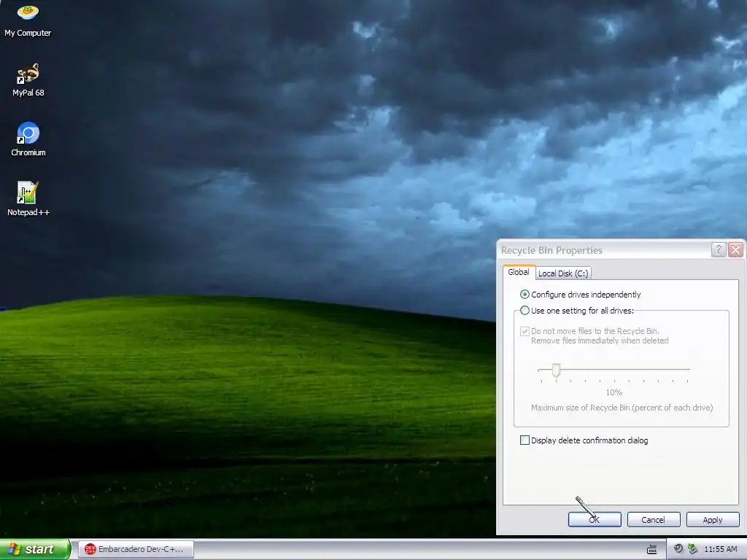Switch to the Local Disk (C:) tab

563,273
